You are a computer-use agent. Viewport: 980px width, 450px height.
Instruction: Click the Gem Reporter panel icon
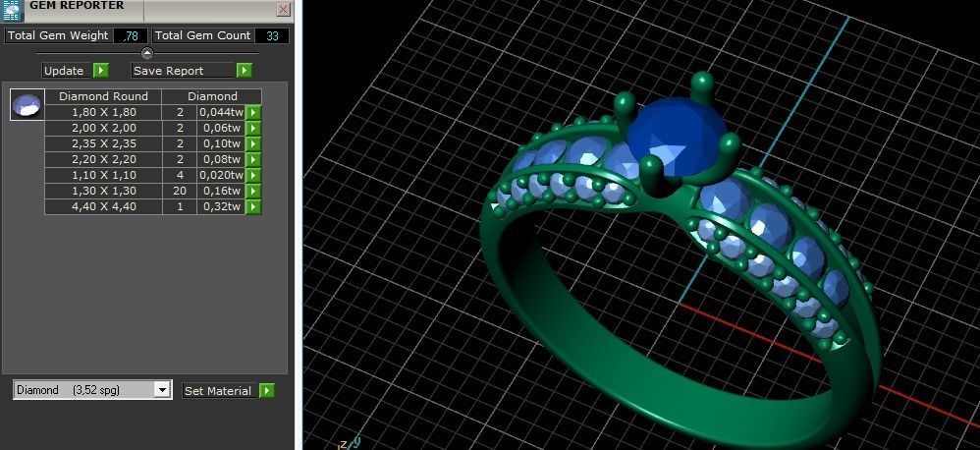[12, 11]
